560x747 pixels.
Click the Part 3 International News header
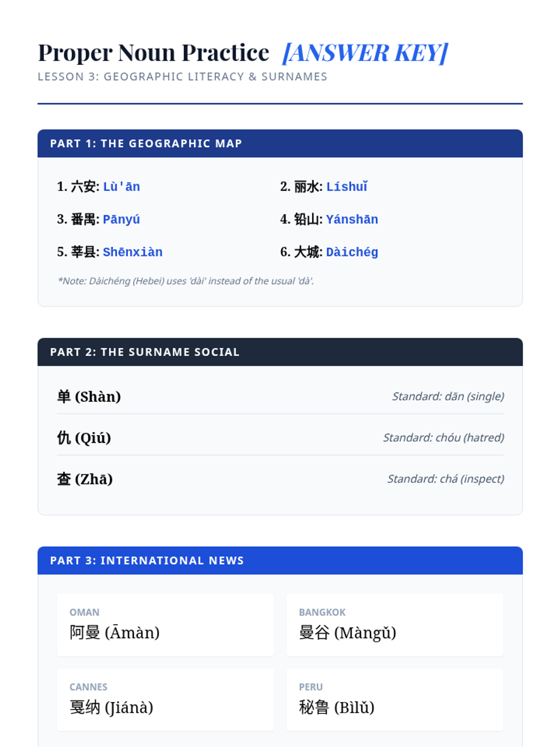point(280,561)
